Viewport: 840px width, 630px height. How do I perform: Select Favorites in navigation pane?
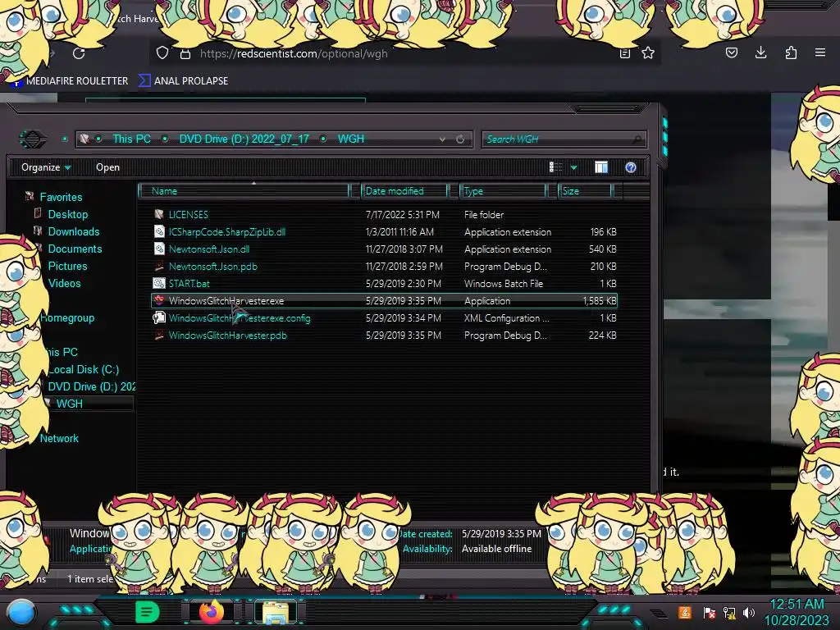61,197
